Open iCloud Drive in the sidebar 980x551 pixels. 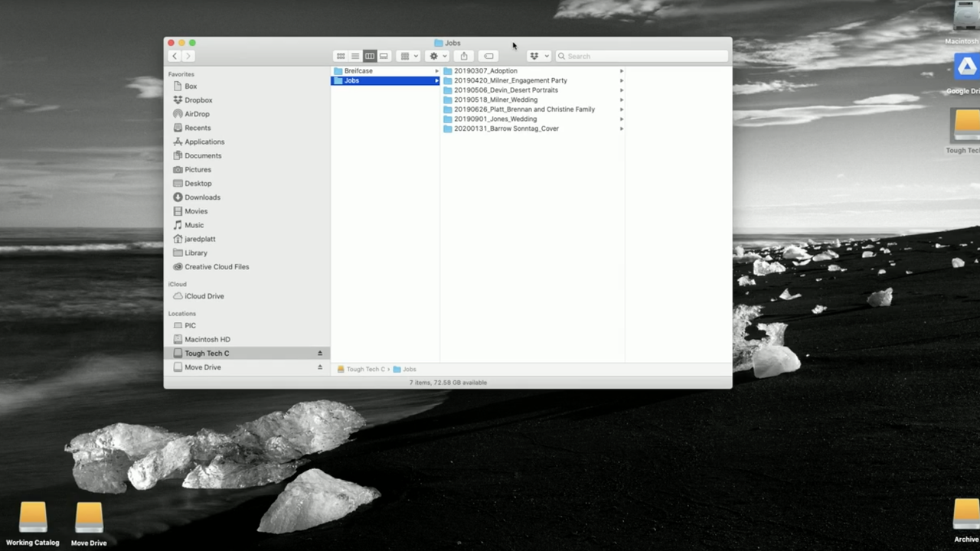tap(204, 296)
